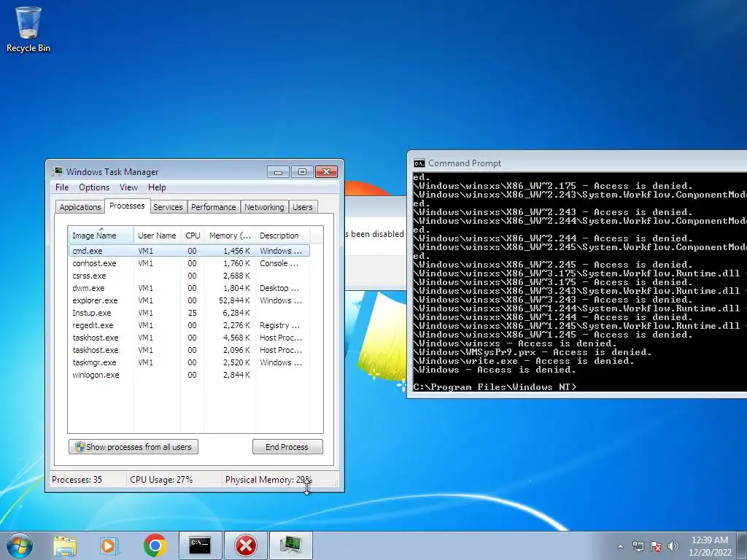This screenshot has height=560, width=747.
Task: Switch to the Applications tab
Action: point(80,207)
